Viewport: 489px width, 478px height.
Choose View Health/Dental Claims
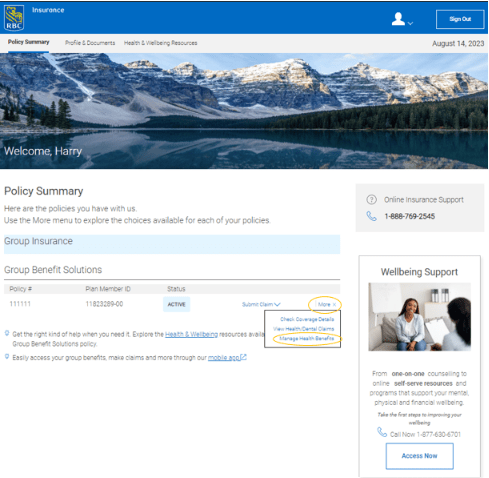tap(304, 329)
